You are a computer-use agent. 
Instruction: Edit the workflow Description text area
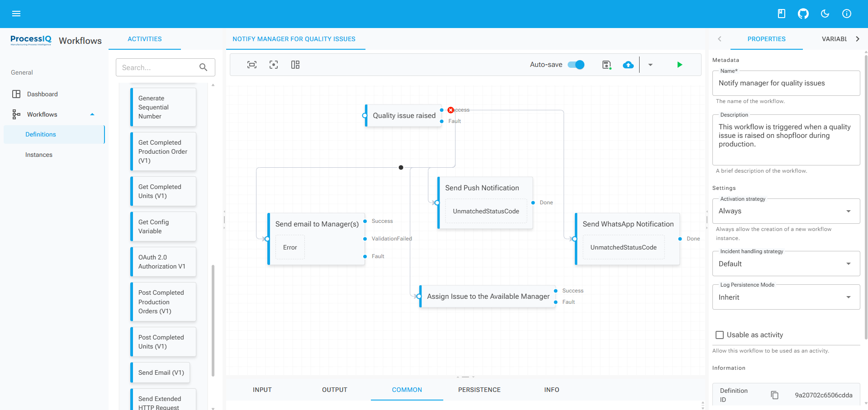pyautogui.click(x=786, y=140)
